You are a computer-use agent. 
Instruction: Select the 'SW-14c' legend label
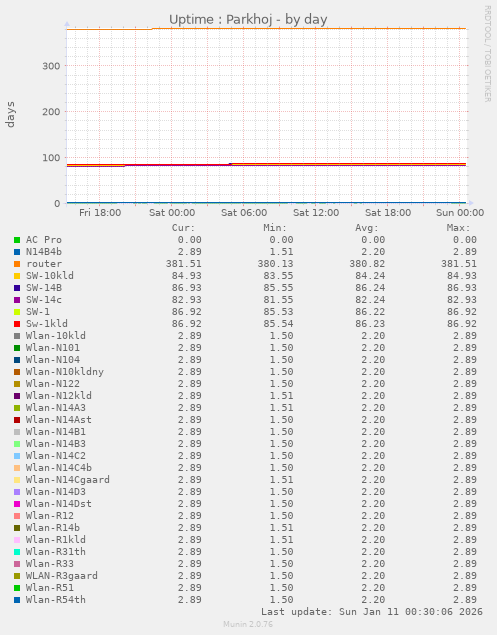(x=44, y=300)
